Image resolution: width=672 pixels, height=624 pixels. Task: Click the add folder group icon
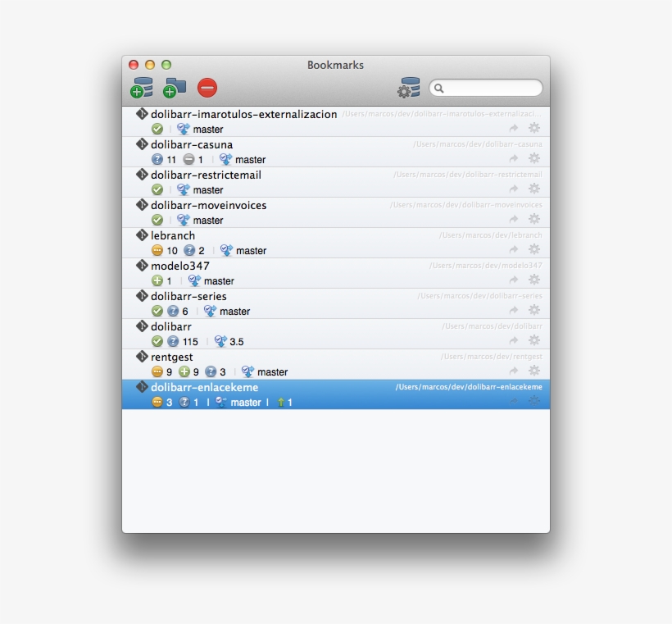pos(174,88)
